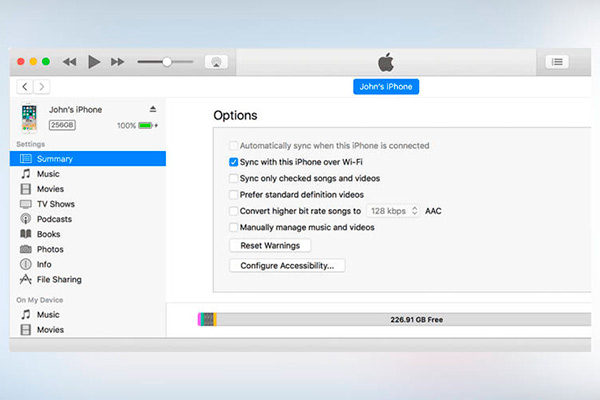Click the Info circle icon
The image size is (600, 400).
point(26,264)
